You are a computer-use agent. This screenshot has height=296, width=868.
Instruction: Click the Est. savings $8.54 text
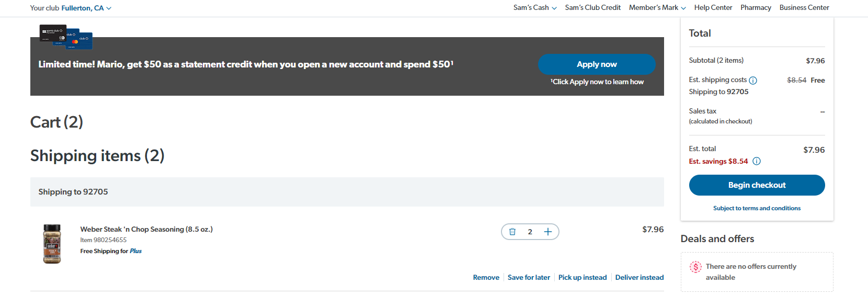[718, 161]
